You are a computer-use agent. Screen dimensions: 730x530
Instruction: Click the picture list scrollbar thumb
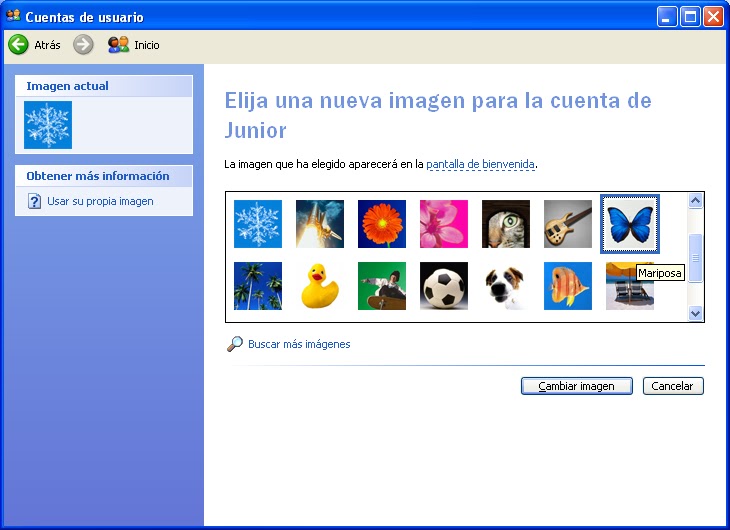[x=695, y=258]
